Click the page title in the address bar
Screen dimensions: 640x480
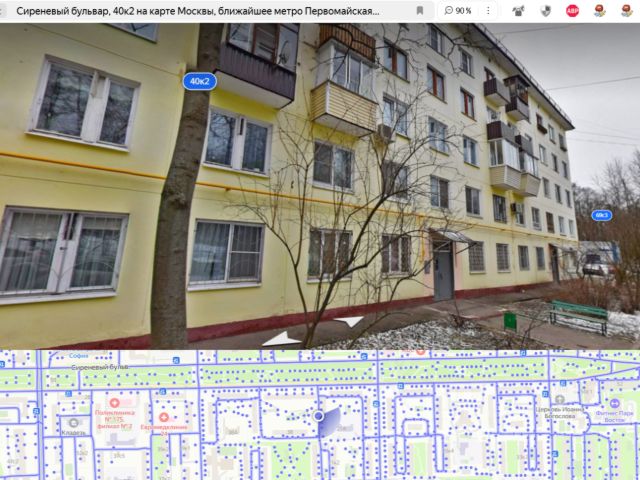[198, 11]
